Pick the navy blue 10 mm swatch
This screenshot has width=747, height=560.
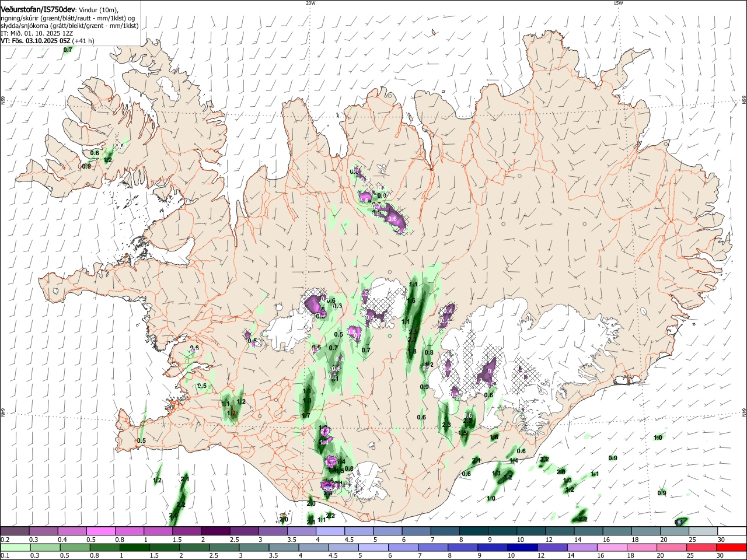(522, 547)
